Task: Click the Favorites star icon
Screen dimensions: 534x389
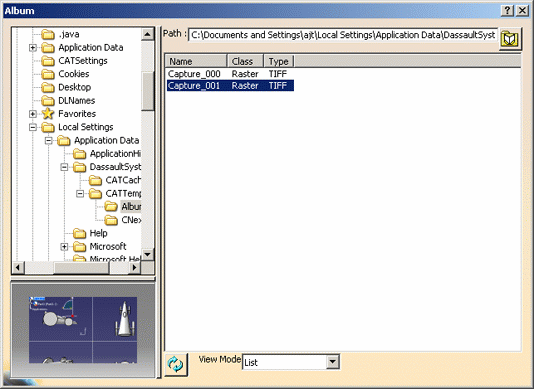Action: click(48, 114)
